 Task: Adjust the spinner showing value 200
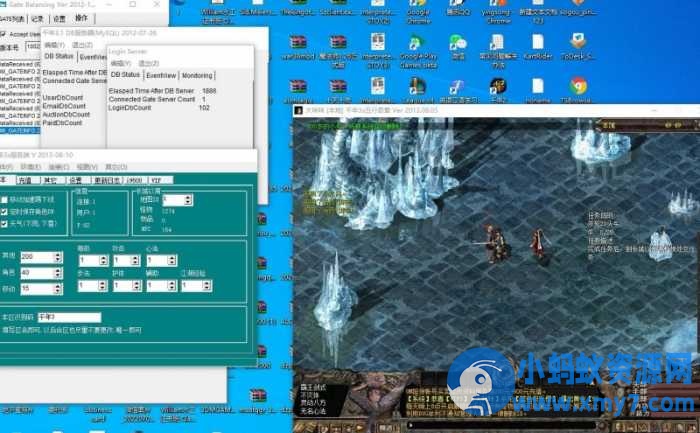click(x=41, y=257)
